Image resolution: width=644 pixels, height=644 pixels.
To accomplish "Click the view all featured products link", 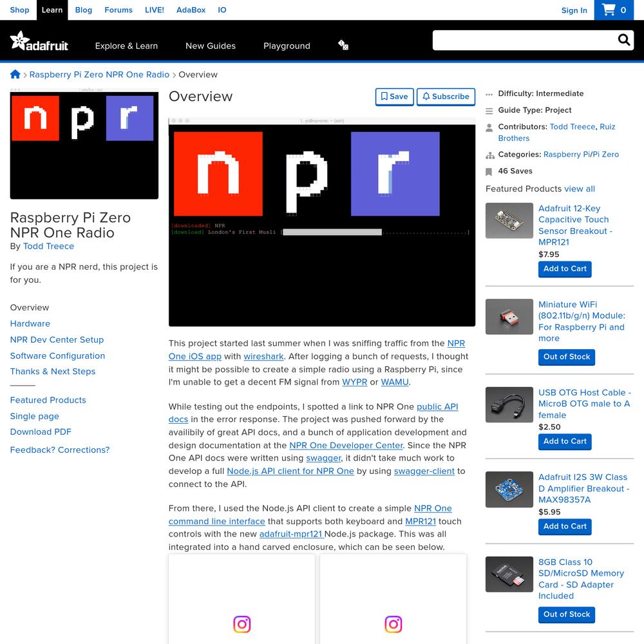I will 579,189.
